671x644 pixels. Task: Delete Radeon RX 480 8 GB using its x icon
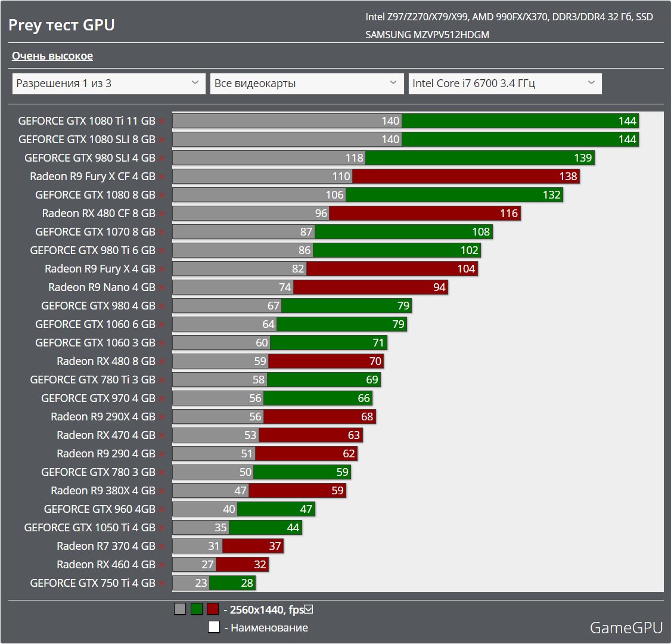click(x=161, y=362)
